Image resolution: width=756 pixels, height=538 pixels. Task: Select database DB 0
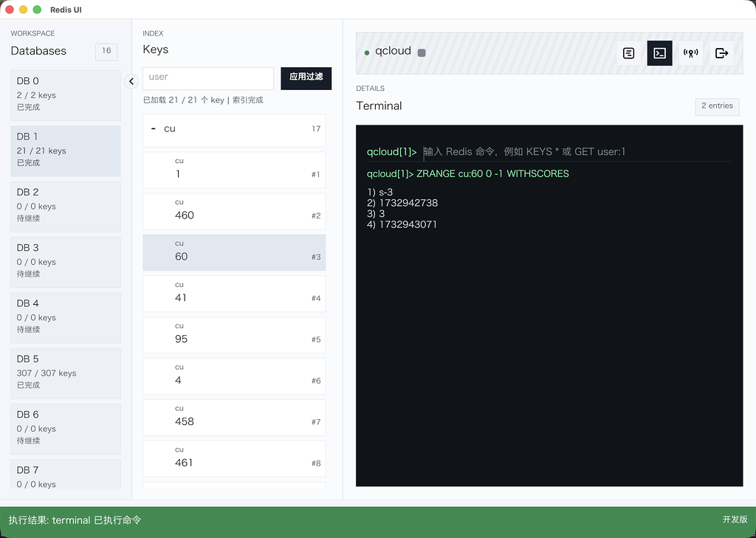click(x=66, y=94)
